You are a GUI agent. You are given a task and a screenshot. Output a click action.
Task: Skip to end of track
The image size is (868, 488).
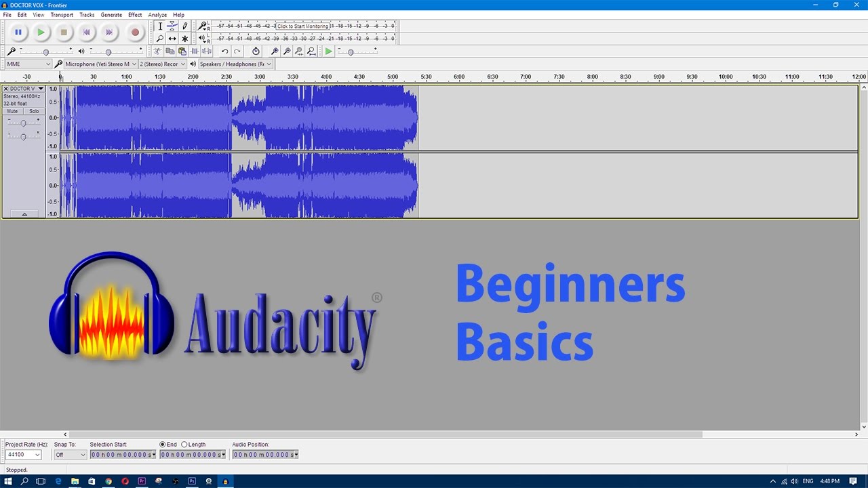point(109,32)
